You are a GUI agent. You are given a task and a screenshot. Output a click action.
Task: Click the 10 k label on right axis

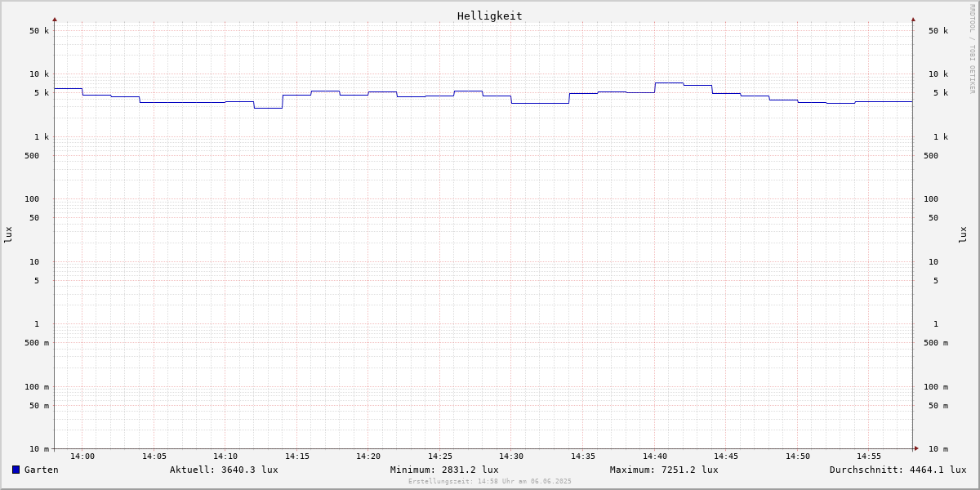(938, 74)
